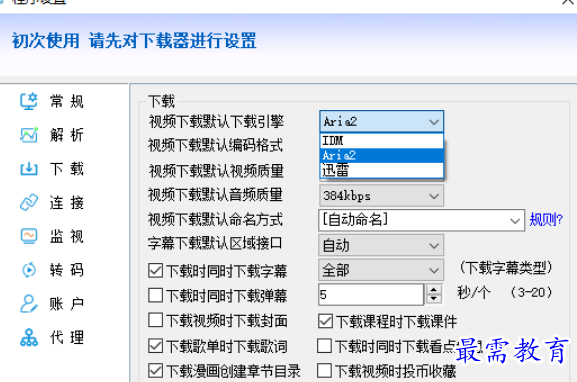Enable 下载时同时下载弹幕 checkbox
Screen dimensions: 577x382
click(156, 295)
